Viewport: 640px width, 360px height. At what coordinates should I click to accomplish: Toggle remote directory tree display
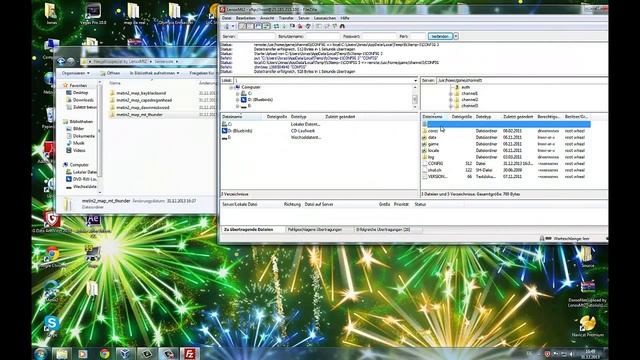258,26
